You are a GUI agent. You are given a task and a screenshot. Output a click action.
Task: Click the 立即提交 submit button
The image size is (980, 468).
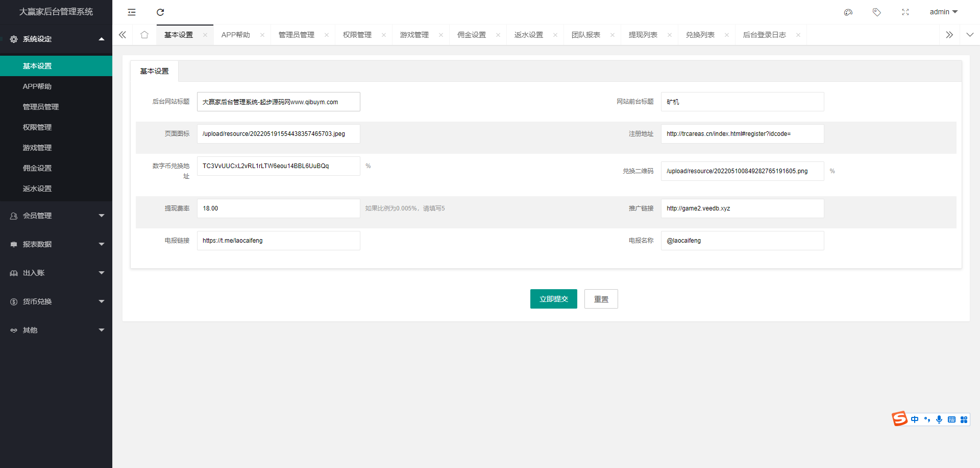[553, 299]
